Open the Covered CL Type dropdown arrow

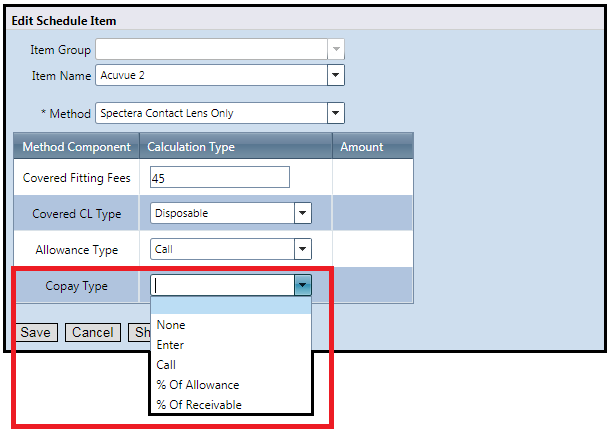(x=302, y=212)
